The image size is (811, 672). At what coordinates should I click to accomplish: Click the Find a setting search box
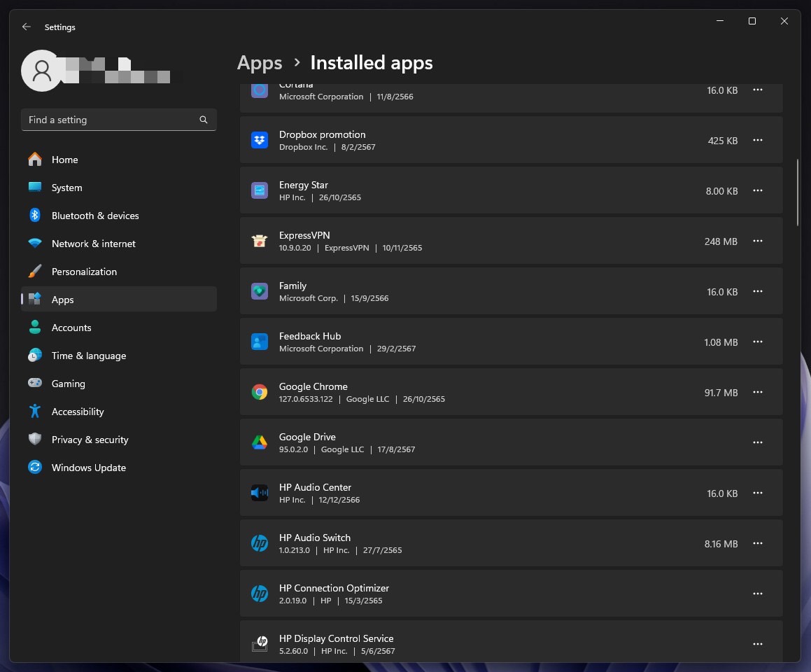pyautogui.click(x=118, y=120)
